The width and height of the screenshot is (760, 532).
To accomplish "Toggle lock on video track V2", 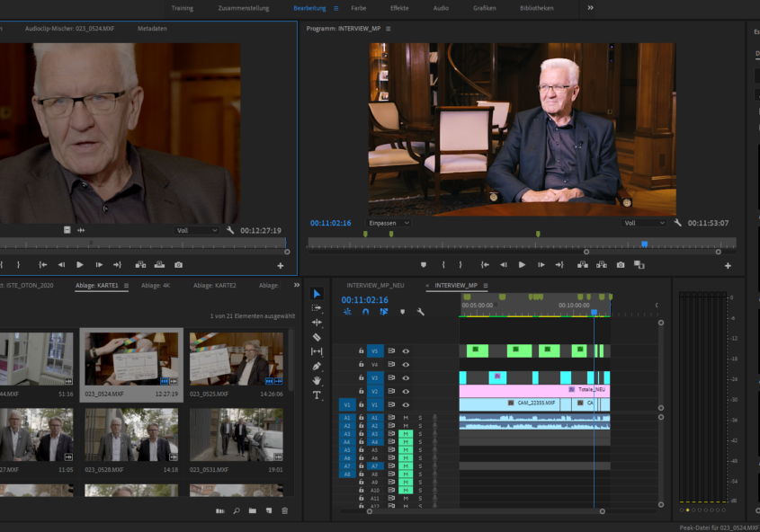I will [362, 392].
